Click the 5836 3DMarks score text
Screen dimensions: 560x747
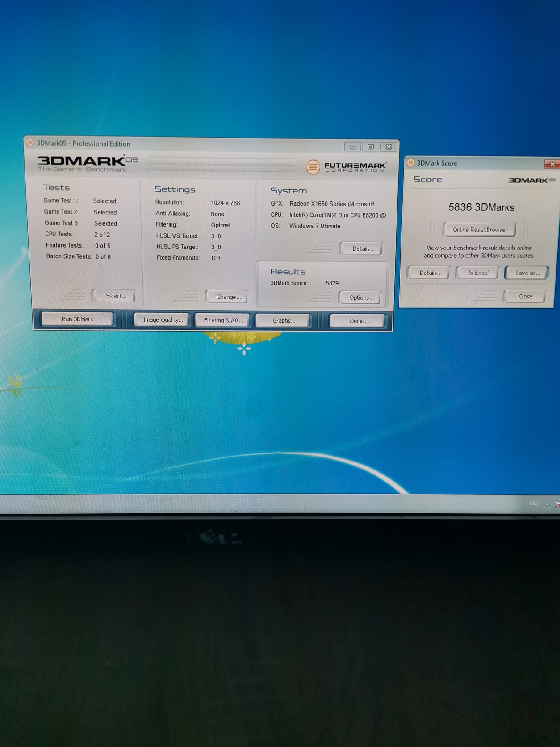[x=481, y=207]
